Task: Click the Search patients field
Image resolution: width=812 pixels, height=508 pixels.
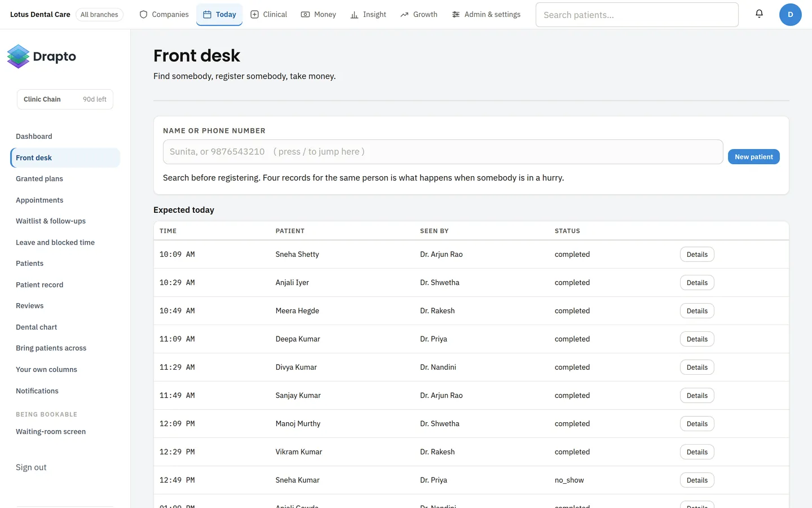Action: (637, 15)
